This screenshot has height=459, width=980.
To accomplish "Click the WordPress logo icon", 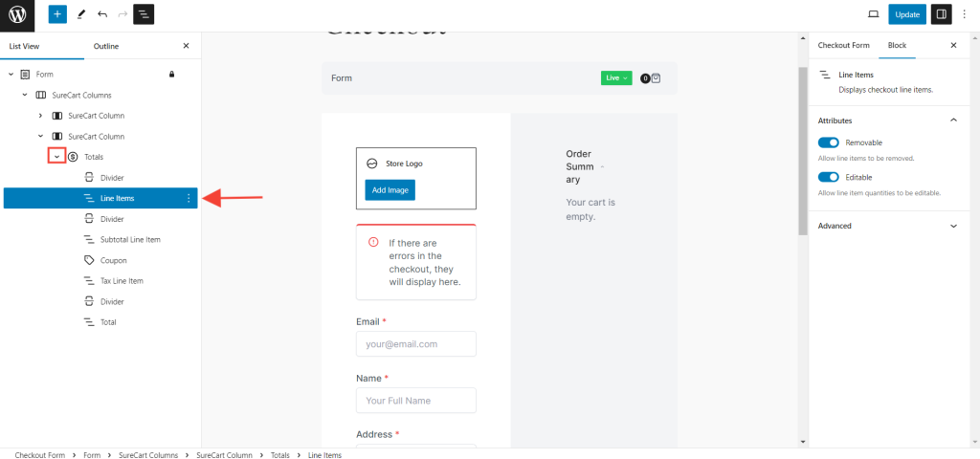I will (17, 14).
